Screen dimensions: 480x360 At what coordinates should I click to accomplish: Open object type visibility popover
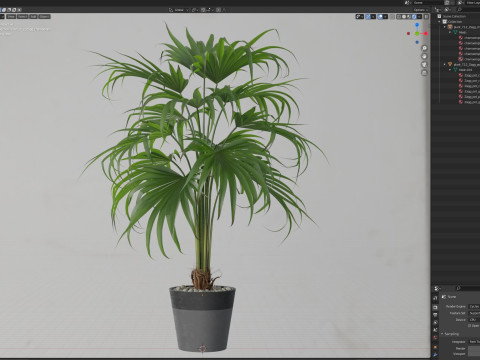point(360,16)
